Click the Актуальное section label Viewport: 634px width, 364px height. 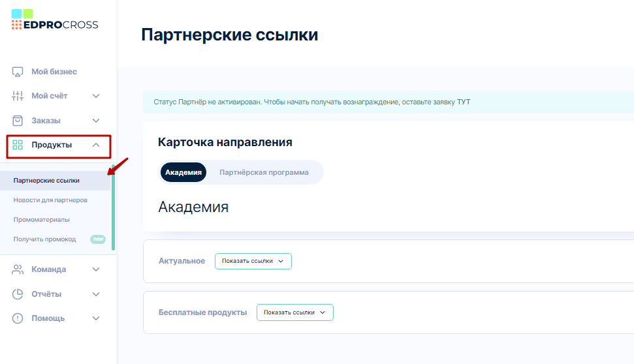(182, 261)
